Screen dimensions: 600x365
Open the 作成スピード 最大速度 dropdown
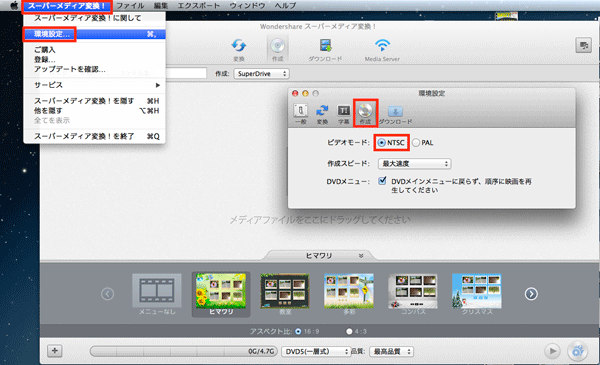click(414, 164)
